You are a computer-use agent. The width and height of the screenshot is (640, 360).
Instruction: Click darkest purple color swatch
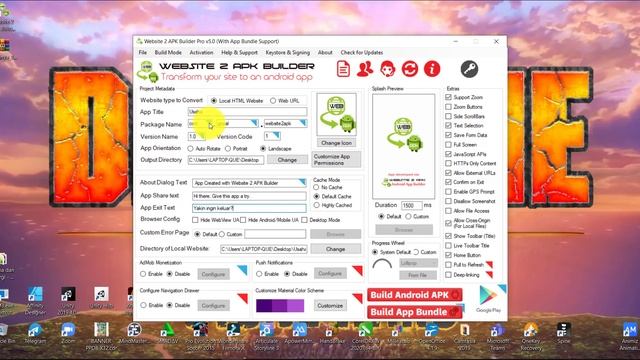click(264, 306)
